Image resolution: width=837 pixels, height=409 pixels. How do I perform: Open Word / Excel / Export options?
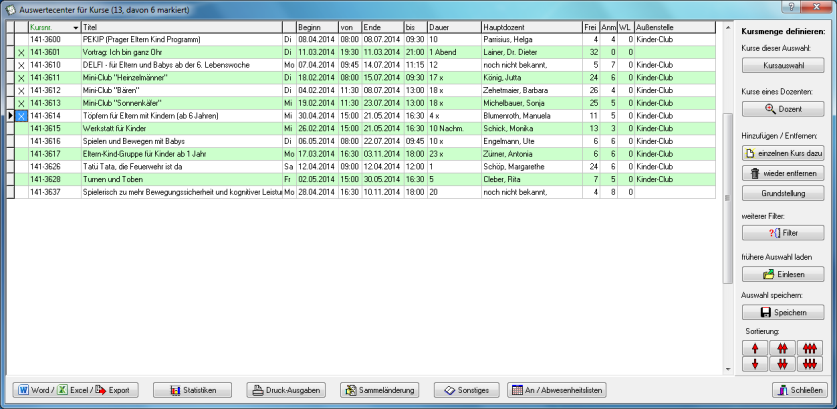[75, 390]
